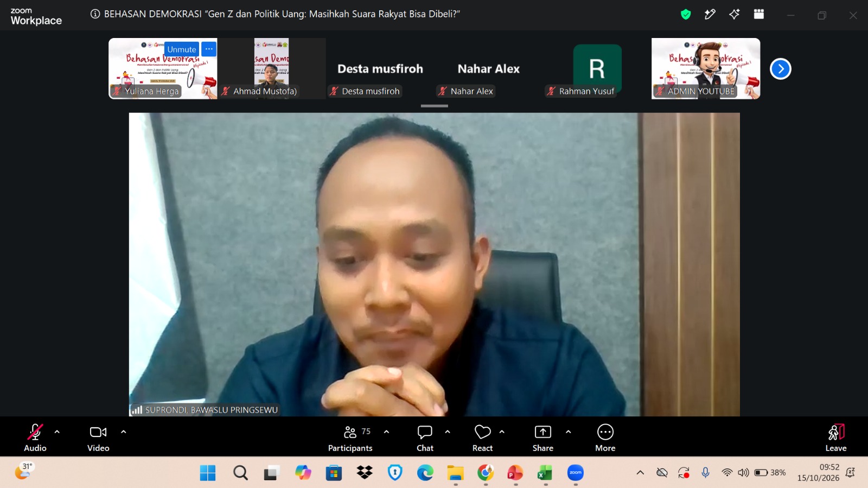The width and height of the screenshot is (868, 488).
Task: Select ADMIN YOUTUBE participant thumbnail
Action: tap(706, 68)
